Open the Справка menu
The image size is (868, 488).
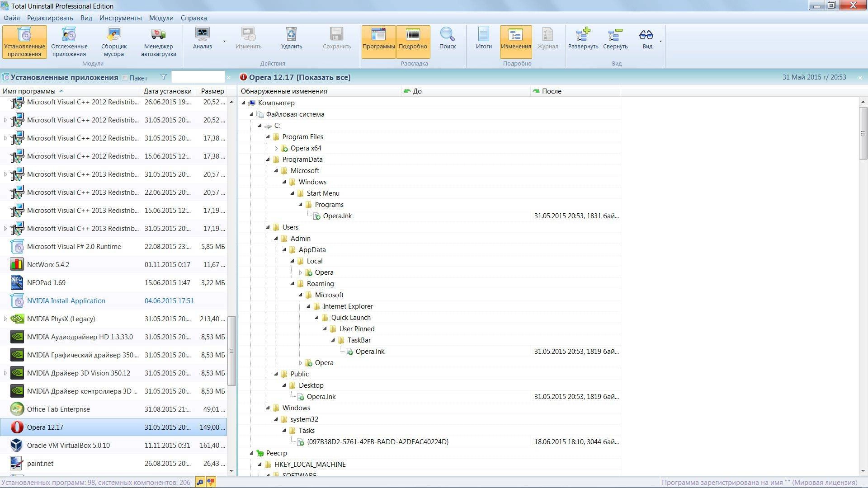coord(193,18)
